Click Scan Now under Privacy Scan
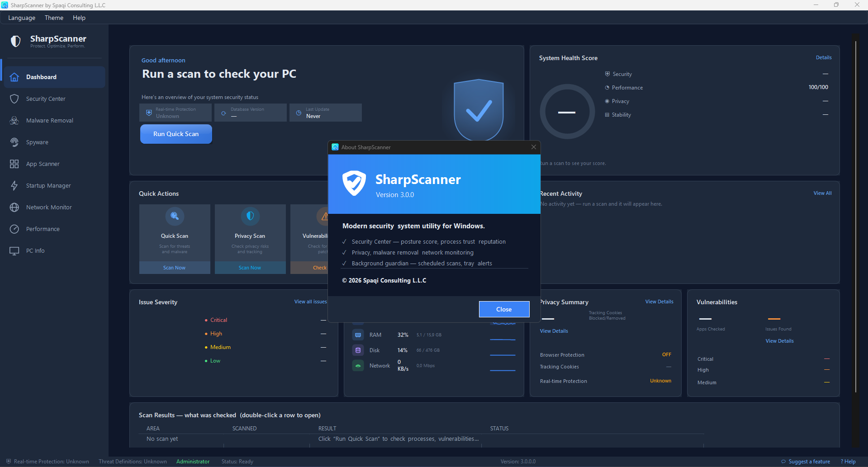Image resolution: width=868 pixels, height=467 pixels. coord(250,268)
